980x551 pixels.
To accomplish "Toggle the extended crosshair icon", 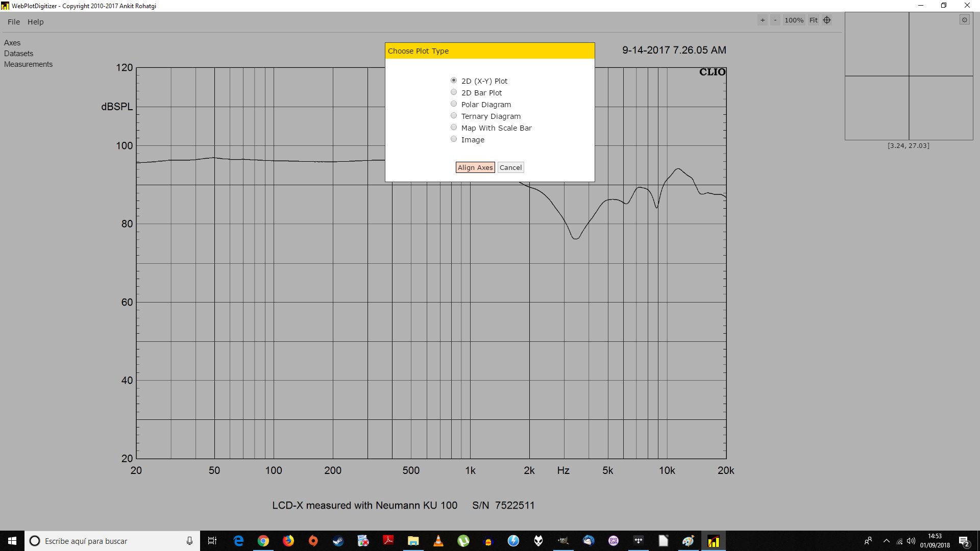I will point(827,20).
